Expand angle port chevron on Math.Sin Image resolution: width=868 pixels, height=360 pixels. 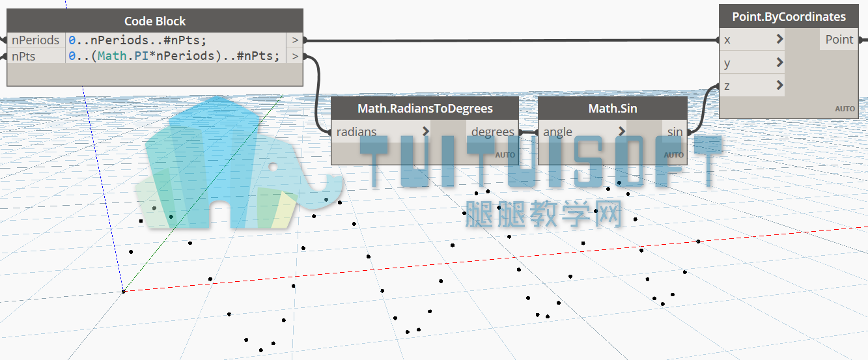[622, 132]
